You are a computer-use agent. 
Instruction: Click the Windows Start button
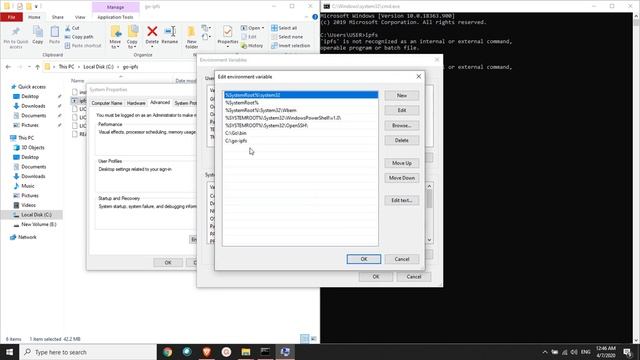(9, 352)
